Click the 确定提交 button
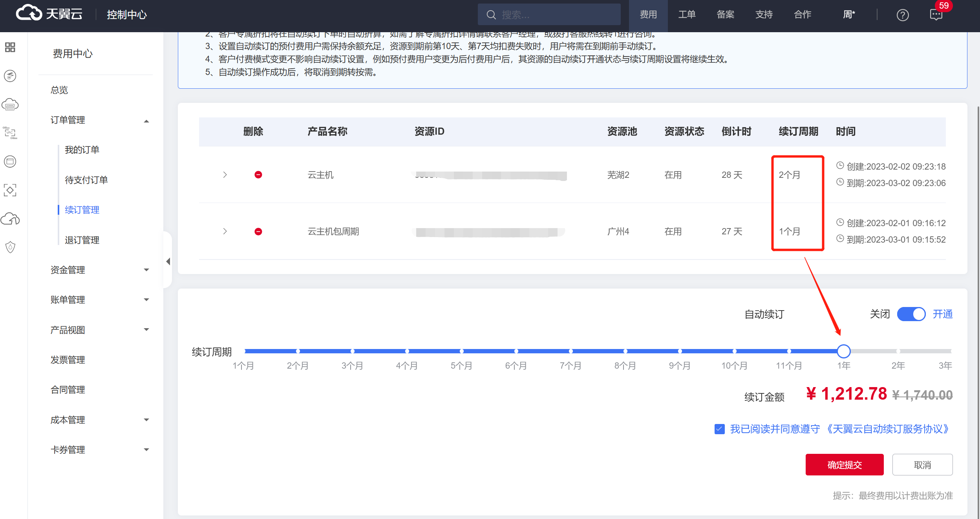The height and width of the screenshot is (519, 980). (x=844, y=465)
